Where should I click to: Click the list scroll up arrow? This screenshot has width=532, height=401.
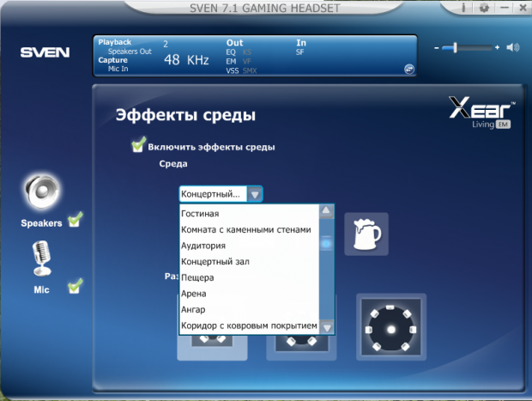point(326,211)
